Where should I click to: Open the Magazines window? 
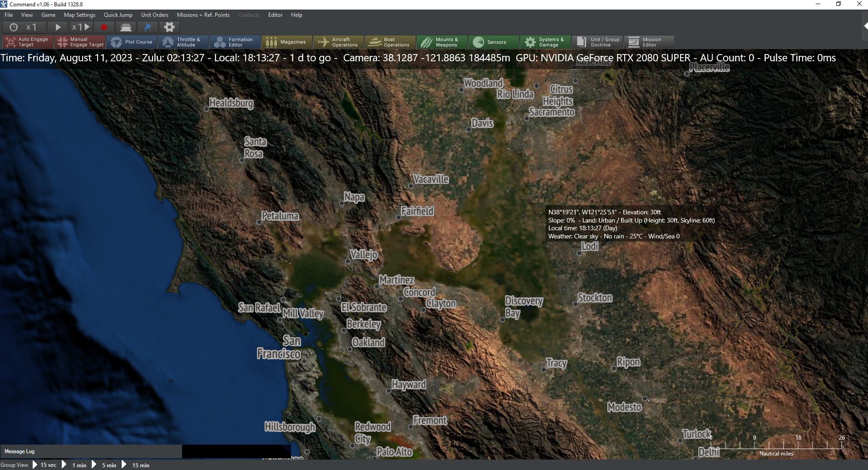[x=287, y=42]
